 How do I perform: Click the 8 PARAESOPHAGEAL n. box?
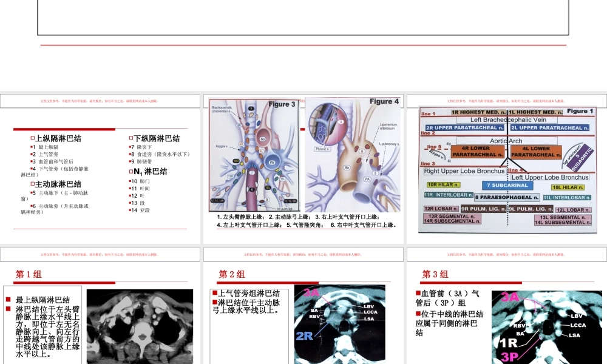pyautogui.click(x=507, y=197)
